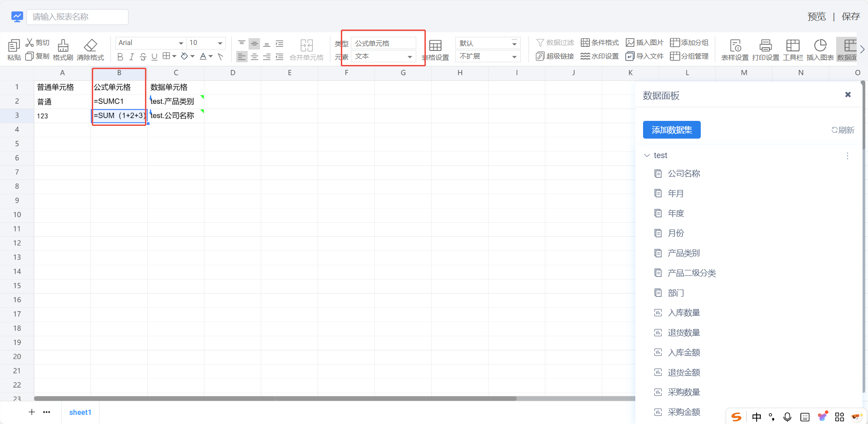Open watermark settings (水印设置)

pyautogui.click(x=585, y=56)
